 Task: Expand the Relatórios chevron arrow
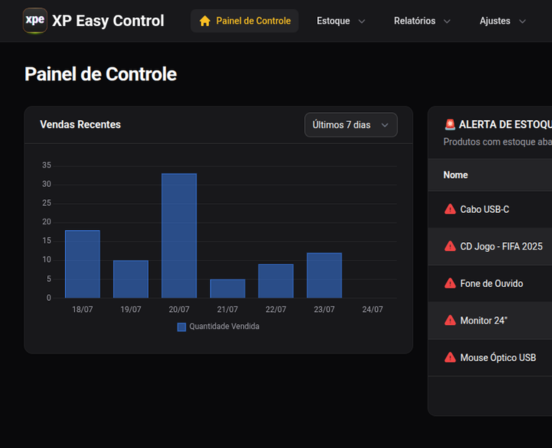click(x=447, y=21)
